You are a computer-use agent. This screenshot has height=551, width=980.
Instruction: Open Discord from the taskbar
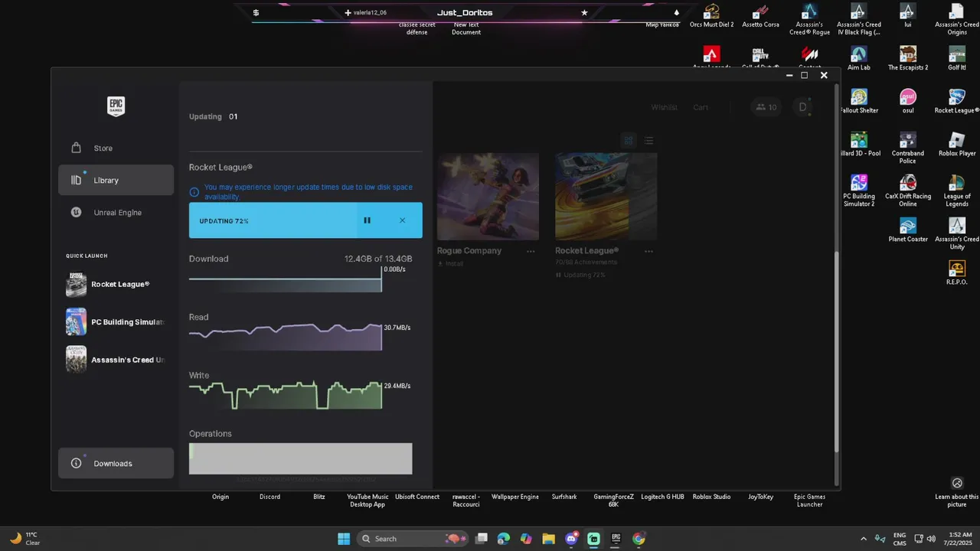(x=571, y=539)
